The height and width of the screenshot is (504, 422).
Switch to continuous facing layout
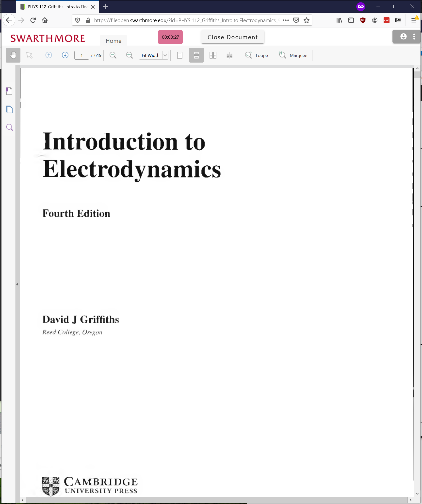[x=229, y=55]
